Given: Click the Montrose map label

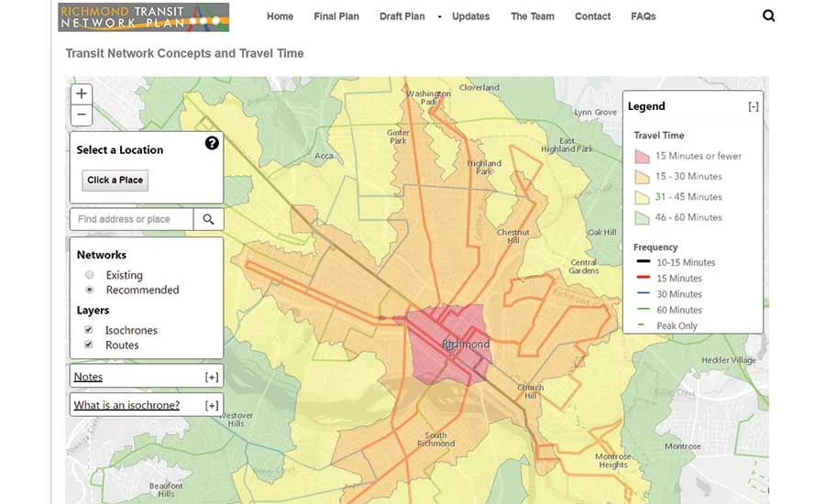Looking at the screenshot, I should (682, 446).
